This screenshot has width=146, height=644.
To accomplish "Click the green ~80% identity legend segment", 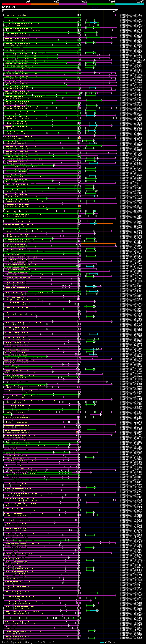I will (101, 4).
